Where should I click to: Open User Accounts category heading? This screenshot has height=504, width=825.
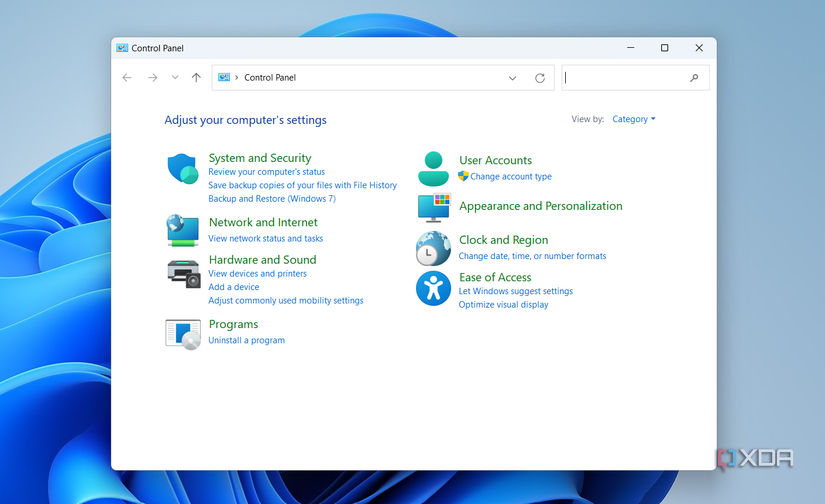(x=495, y=160)
